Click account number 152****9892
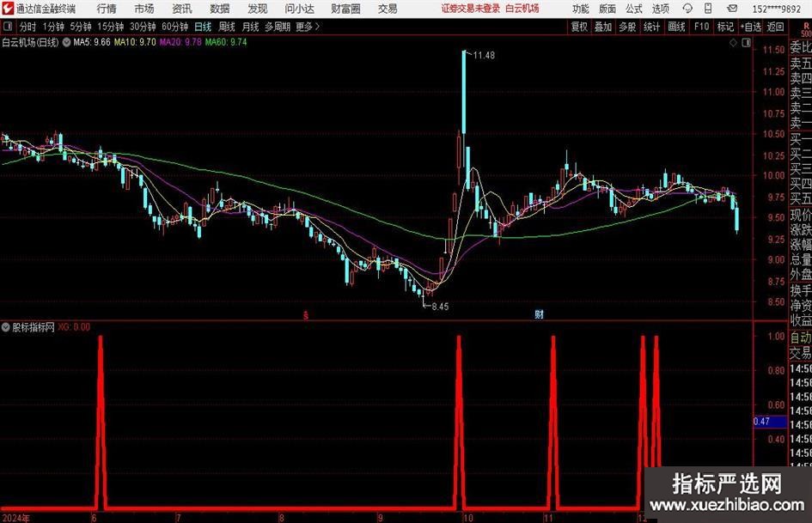The height and width of the screenshot is (523, 812). point(776,9)
